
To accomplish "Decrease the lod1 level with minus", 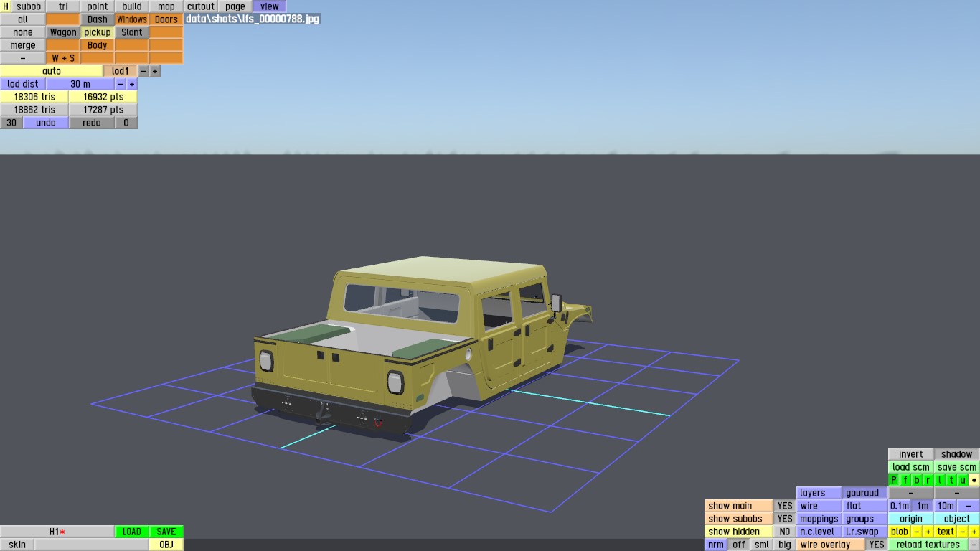I will [x=143, y=71].
